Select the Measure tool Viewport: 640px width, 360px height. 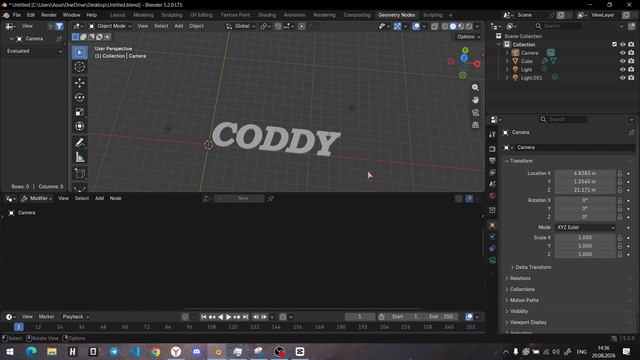(80, 157)
